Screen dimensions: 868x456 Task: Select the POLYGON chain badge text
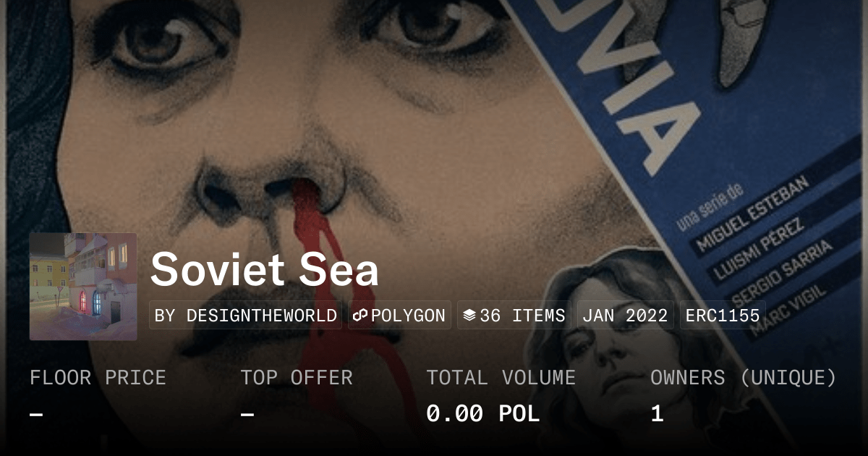pyautogui.click(x=408, y=316)
